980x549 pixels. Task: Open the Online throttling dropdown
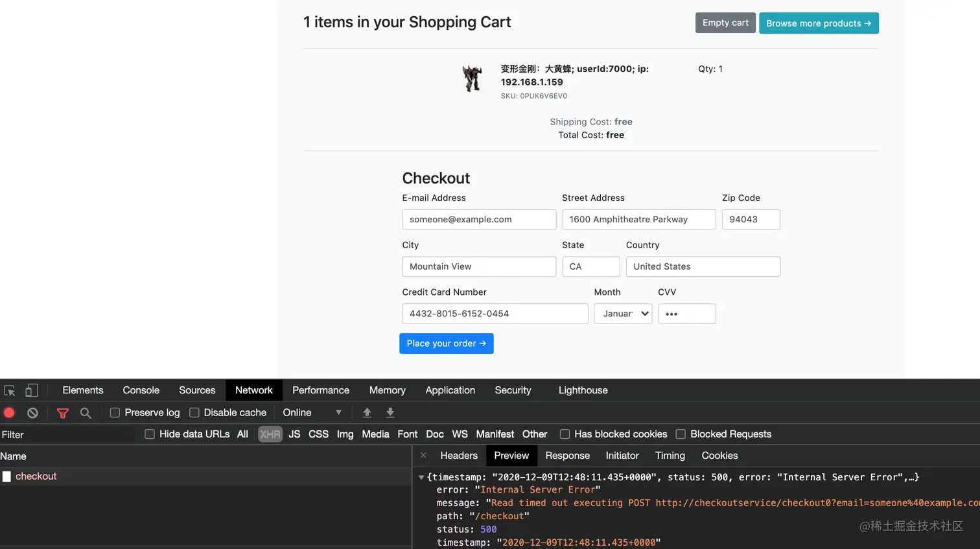coord(312,413)
